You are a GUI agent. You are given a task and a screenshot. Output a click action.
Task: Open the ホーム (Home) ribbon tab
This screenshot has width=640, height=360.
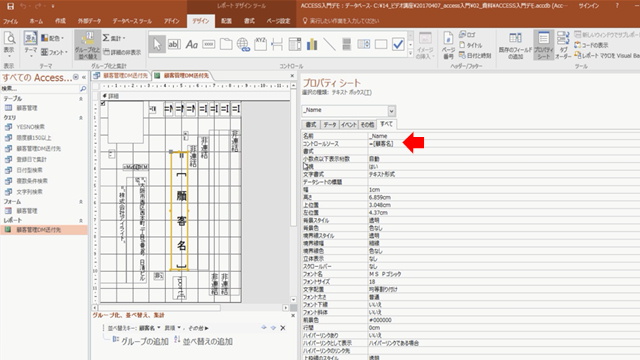[36, 21]
